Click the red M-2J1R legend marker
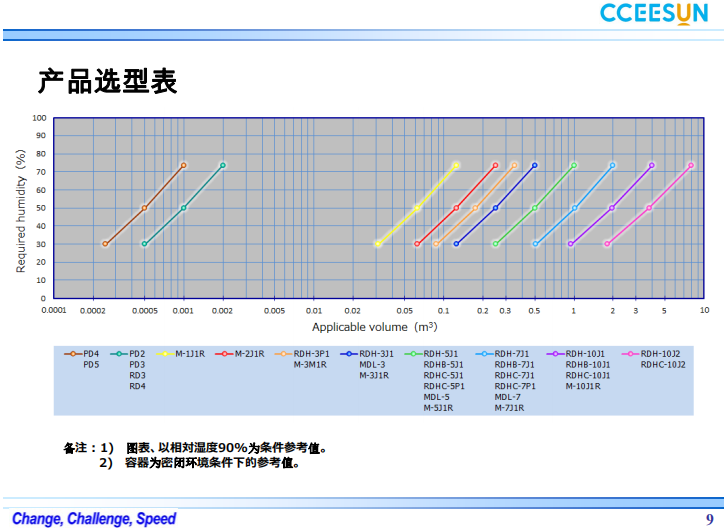726x528 pixels. coord(224,354)
